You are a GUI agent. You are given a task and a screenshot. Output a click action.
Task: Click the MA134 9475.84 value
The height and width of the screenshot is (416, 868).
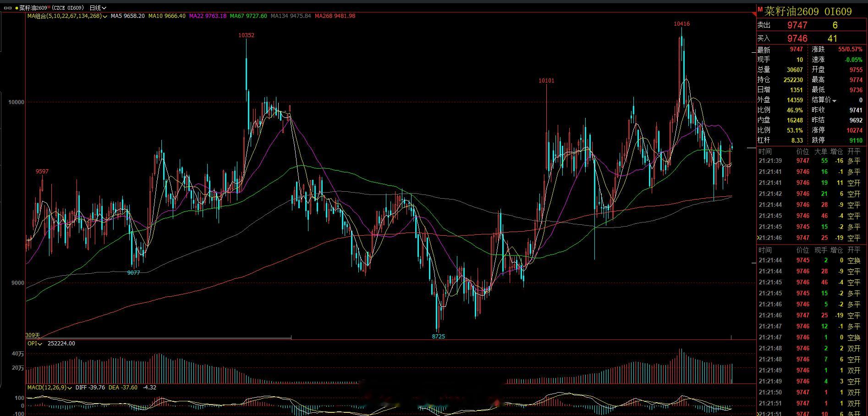[x=291, y=16]
